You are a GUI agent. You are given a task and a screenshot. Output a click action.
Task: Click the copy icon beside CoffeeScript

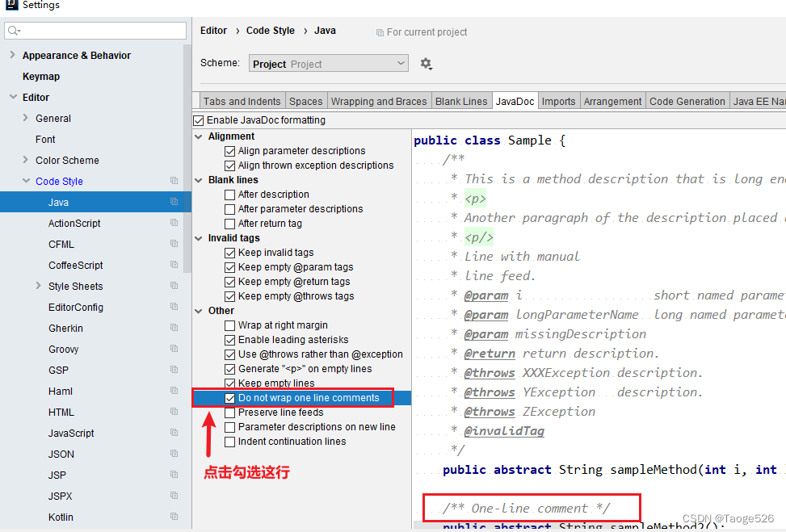tap(174, 265)
